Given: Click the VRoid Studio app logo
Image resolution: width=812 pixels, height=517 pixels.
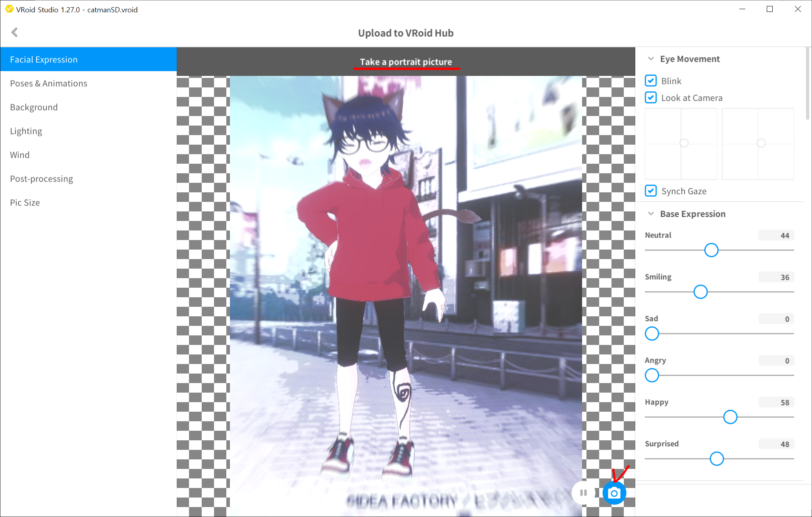Looking at the screenshot, I should (x=9, y=9).
